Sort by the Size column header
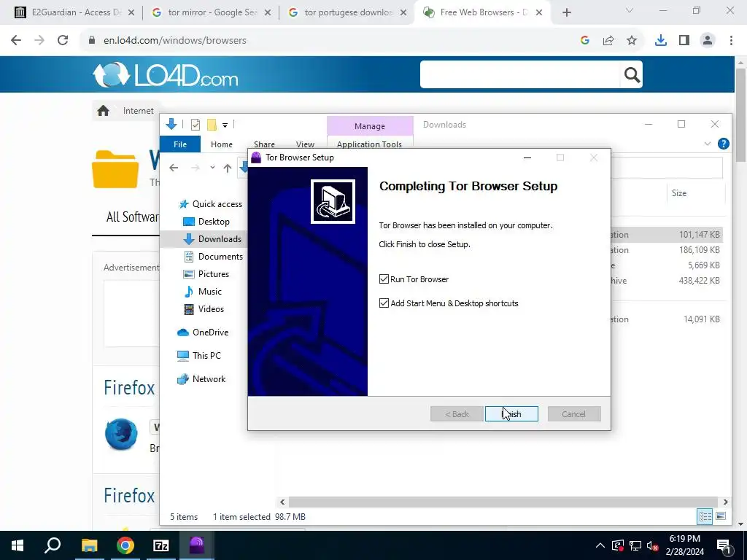This screenshot has width=747, height=560. pyautogui.click(x=679, y=192)
